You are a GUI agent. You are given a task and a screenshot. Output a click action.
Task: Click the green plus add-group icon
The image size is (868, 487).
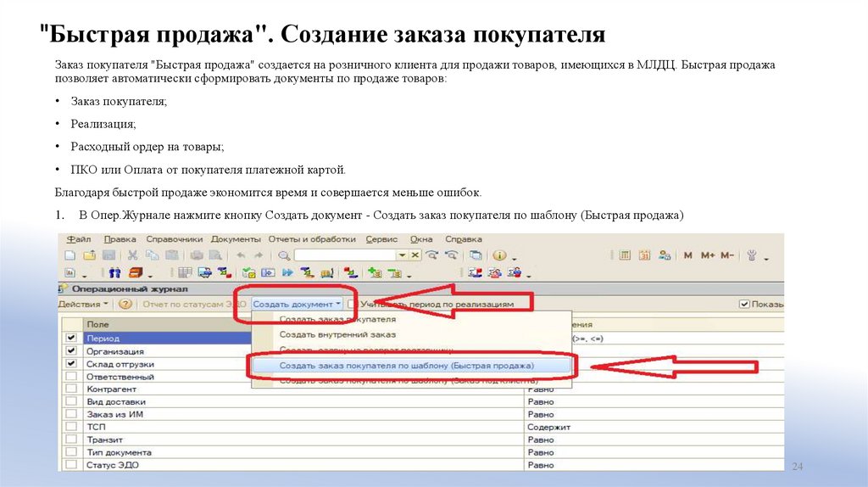375,272
